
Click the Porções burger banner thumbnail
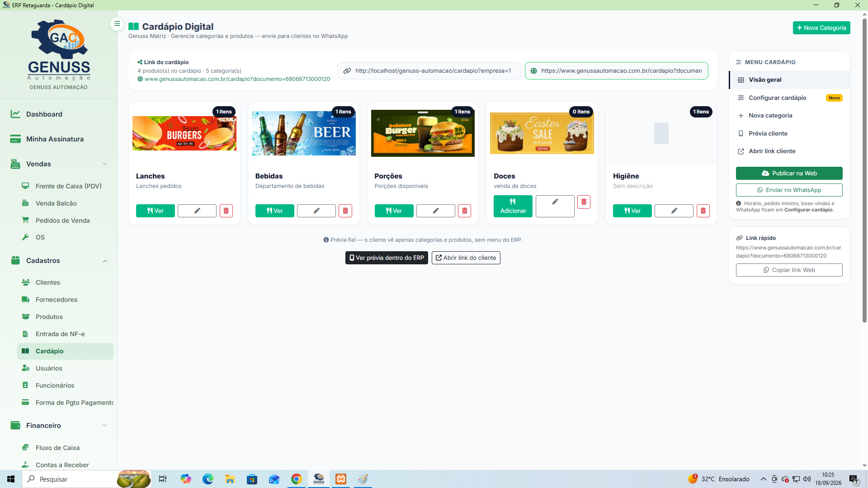(423, 133)
